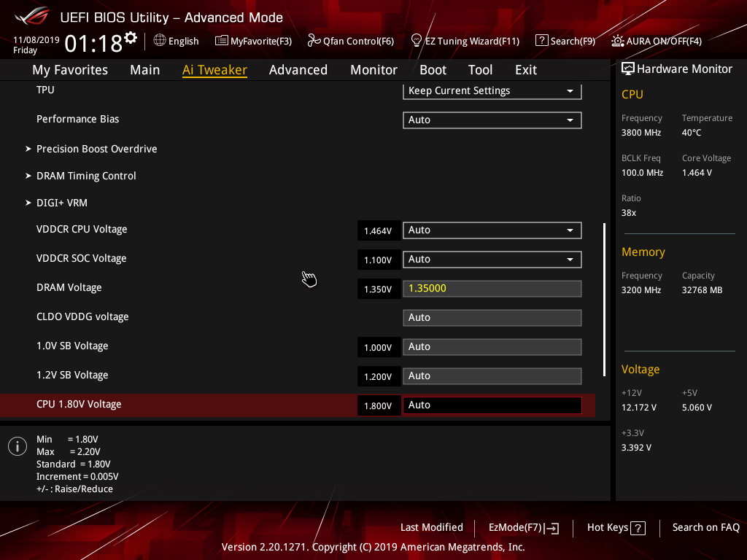Click the 1.0V SB Voltage field
747x560 pixels.
pyautogui.click(x=492, y=346)
